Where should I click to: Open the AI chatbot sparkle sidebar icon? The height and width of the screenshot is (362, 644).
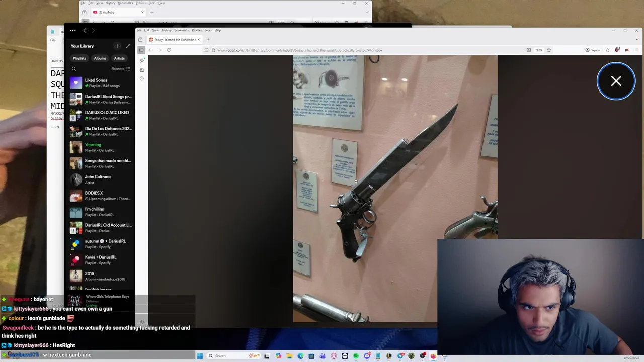pos(142,60)
